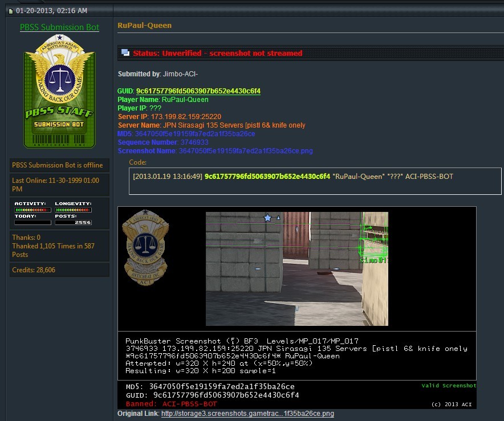Viewport: 504px width, 421px height.
Task: Click the MD5 3647050f5e19159fa7ed2a1f35ba26ce line
Action: coord(186,133)
